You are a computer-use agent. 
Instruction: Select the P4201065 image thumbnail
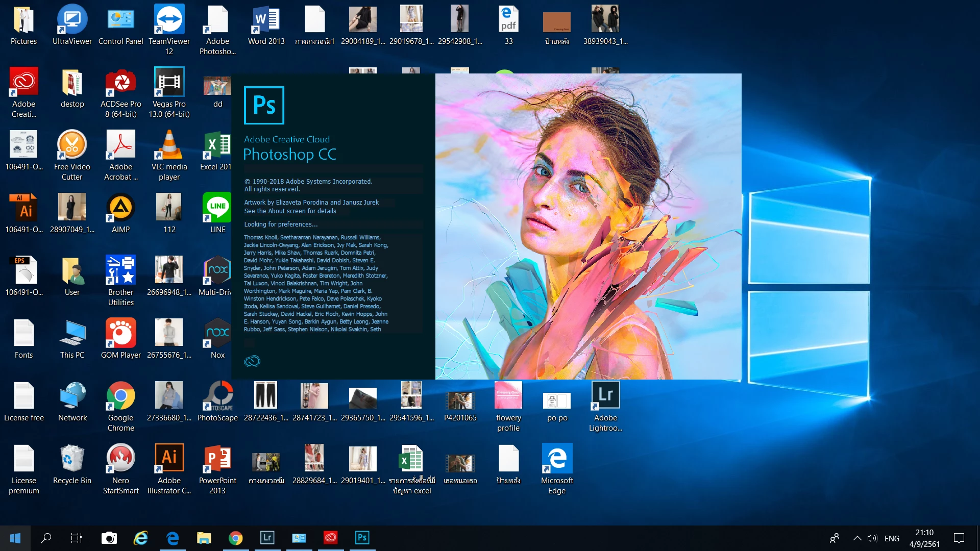click(460, 400)
